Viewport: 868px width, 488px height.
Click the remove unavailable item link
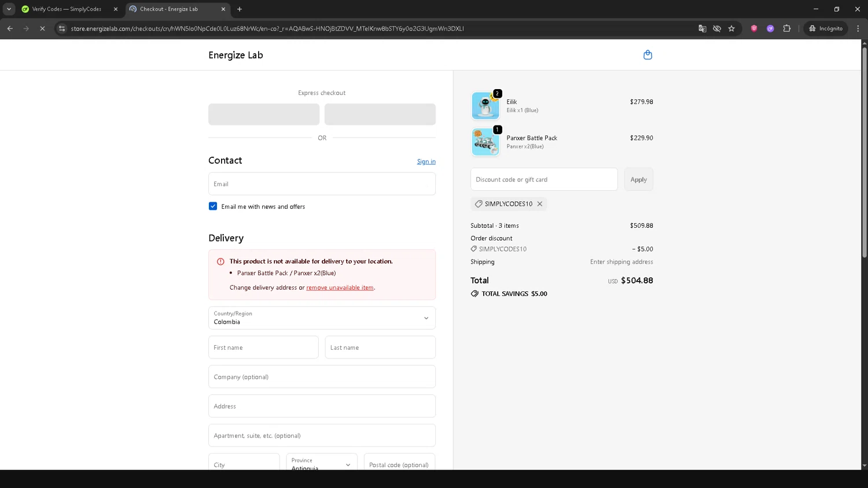(340, 287)
